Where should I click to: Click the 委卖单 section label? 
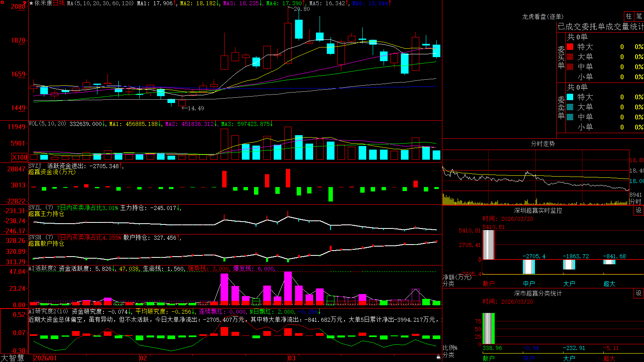click(561, 107)
